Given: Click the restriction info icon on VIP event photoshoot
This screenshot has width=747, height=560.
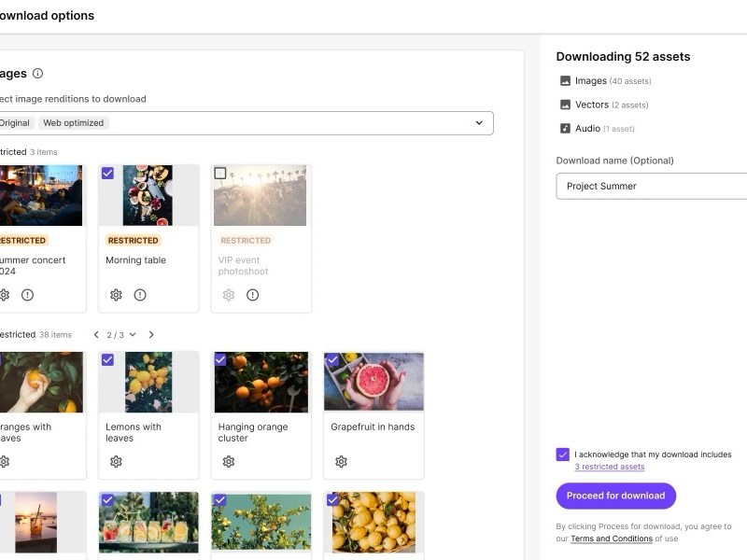Looking at the screenshot, I should 252,294.
